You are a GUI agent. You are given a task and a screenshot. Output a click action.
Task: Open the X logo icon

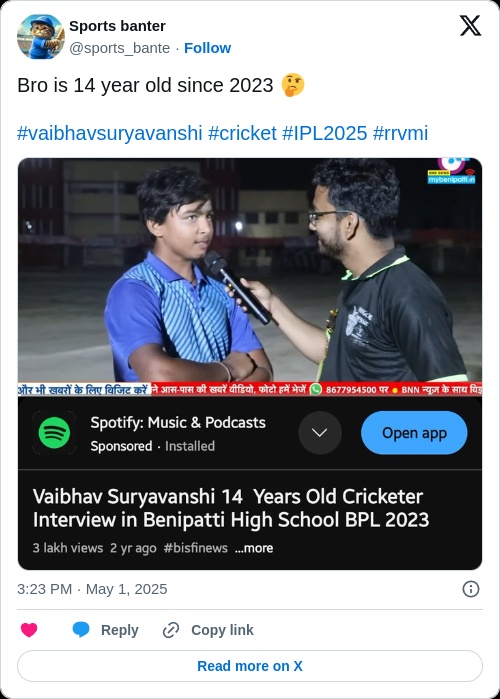(470, 25)
